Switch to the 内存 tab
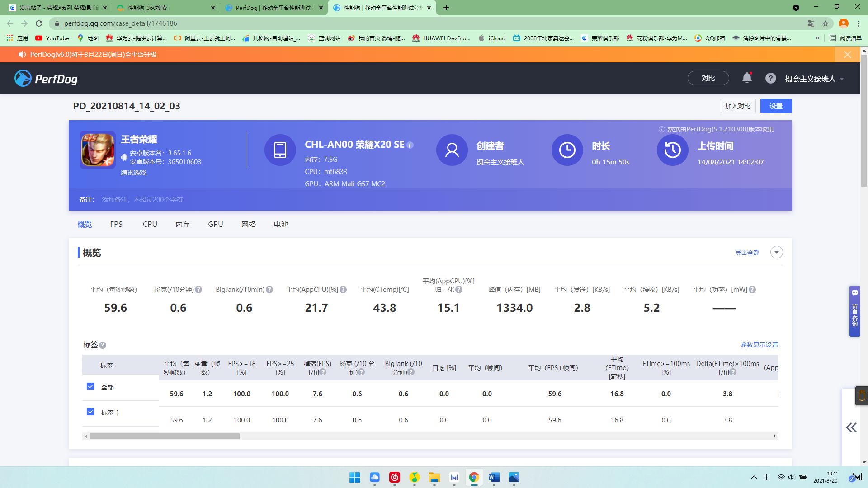The width and height of the screenshot is (868, 488). pyautogui.click(x=183, y=224)
